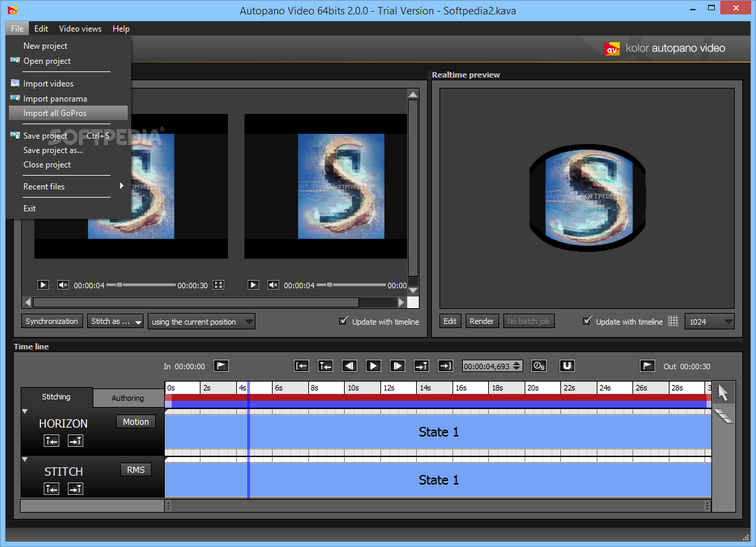Open the 1024 preview size dropdown
The height and width of the screenshot is (547, 756).
pos(709,321)
